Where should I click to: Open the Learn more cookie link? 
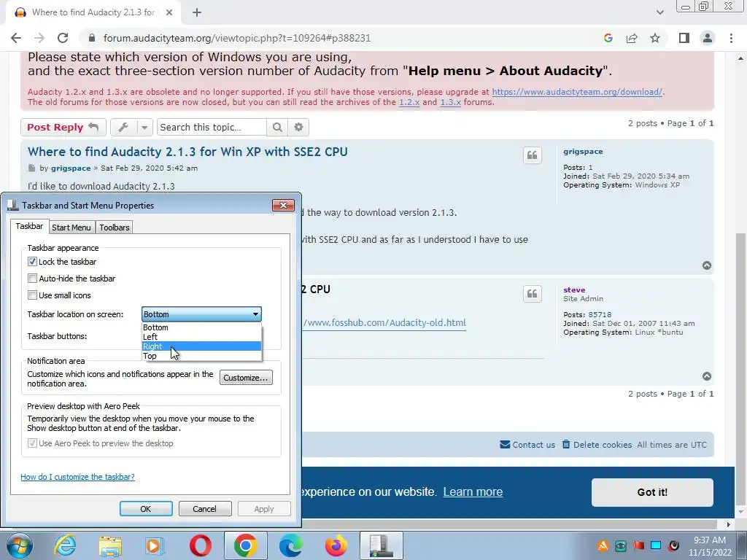pyautogui.click(x=473, y=492)
